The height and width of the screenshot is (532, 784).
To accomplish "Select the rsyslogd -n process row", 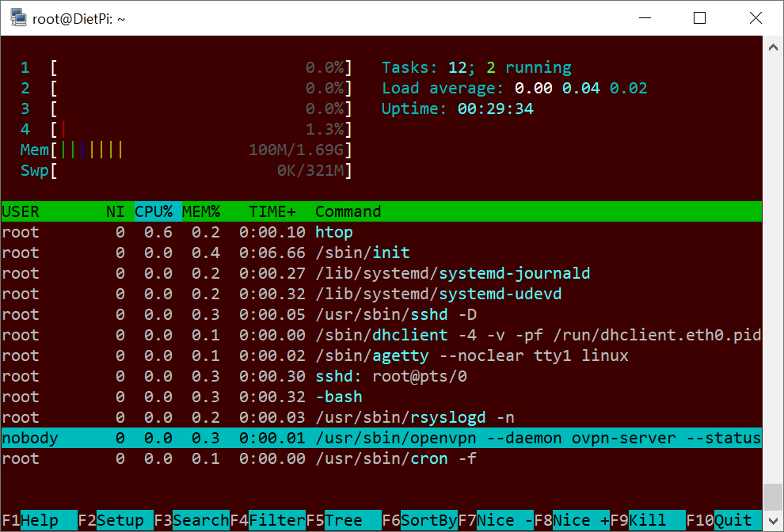I will click(x=382, y=417).
